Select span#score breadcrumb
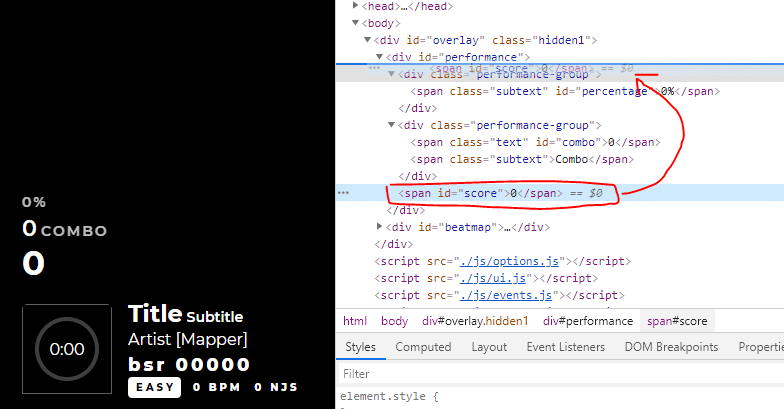The width and height of the screenshot is (784, 409). (x=677, y=321)
